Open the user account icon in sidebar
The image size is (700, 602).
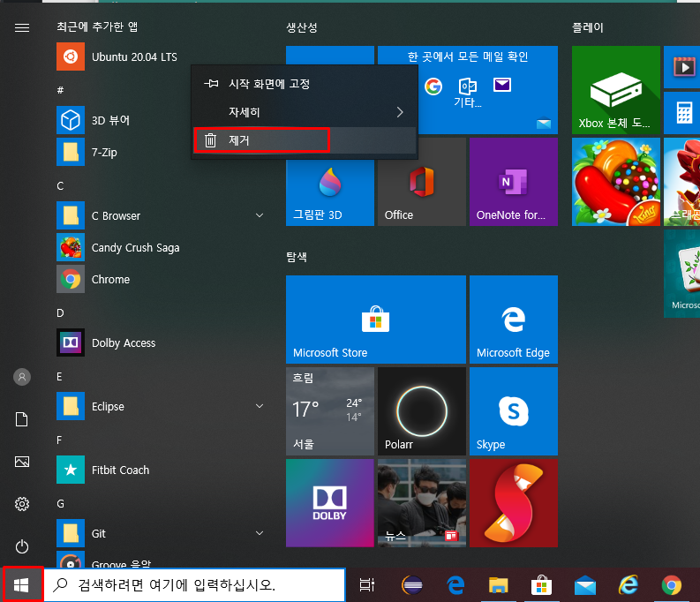tap(22, 377)
